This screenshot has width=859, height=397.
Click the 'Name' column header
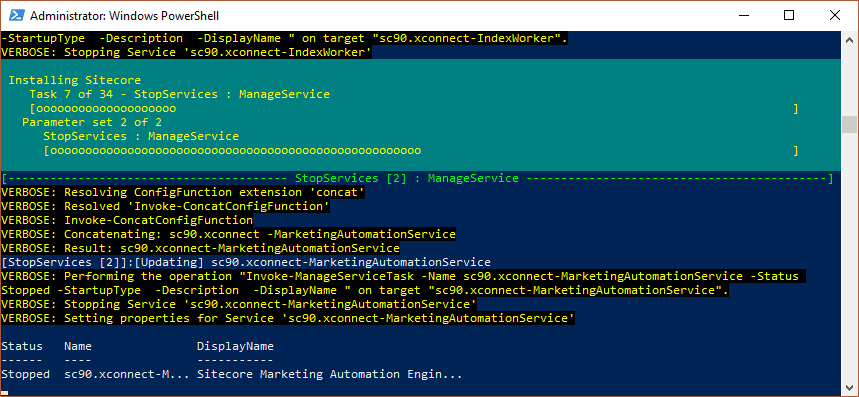pyautogui.click(x=78, y=346)
